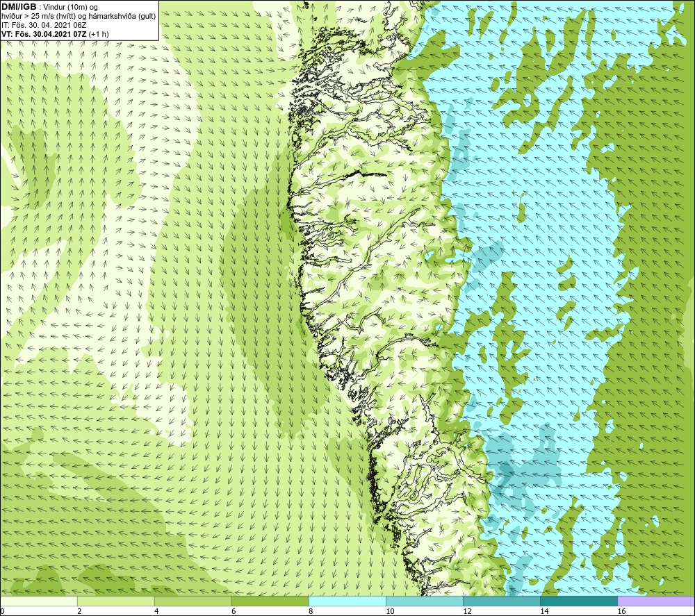Screen dimensions: 695x616
Task: Click the 'IT: Fös. 30. 04. 2021 06Z' line
Action: click(x=44, y=25)
